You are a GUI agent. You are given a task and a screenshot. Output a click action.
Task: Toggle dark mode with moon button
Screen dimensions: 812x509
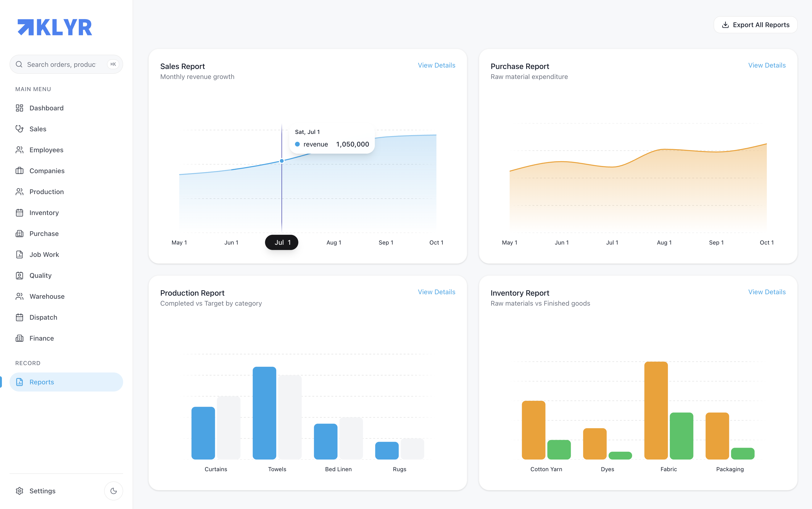click(113, 491)
